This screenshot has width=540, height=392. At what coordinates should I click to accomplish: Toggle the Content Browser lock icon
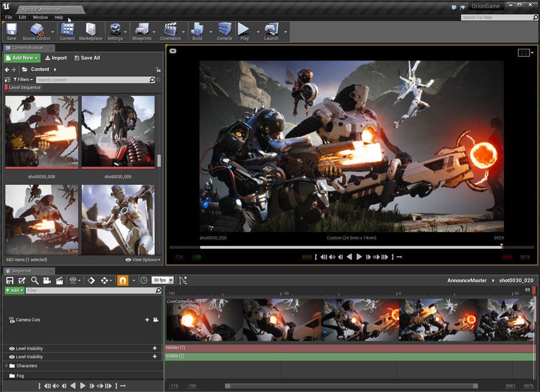coord(158,69)
